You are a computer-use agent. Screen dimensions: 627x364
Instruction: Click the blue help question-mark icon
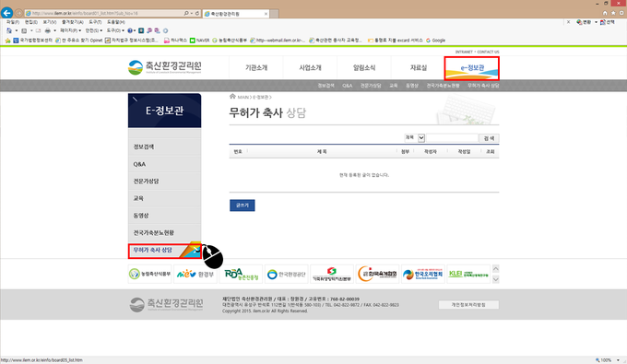coord(130,30)
